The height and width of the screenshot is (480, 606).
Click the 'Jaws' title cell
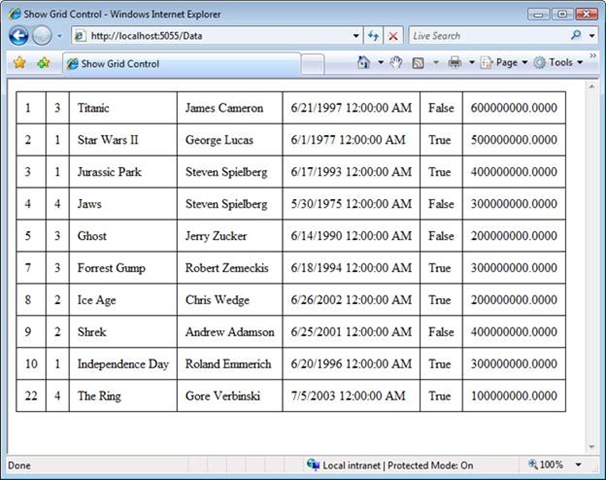123,204
